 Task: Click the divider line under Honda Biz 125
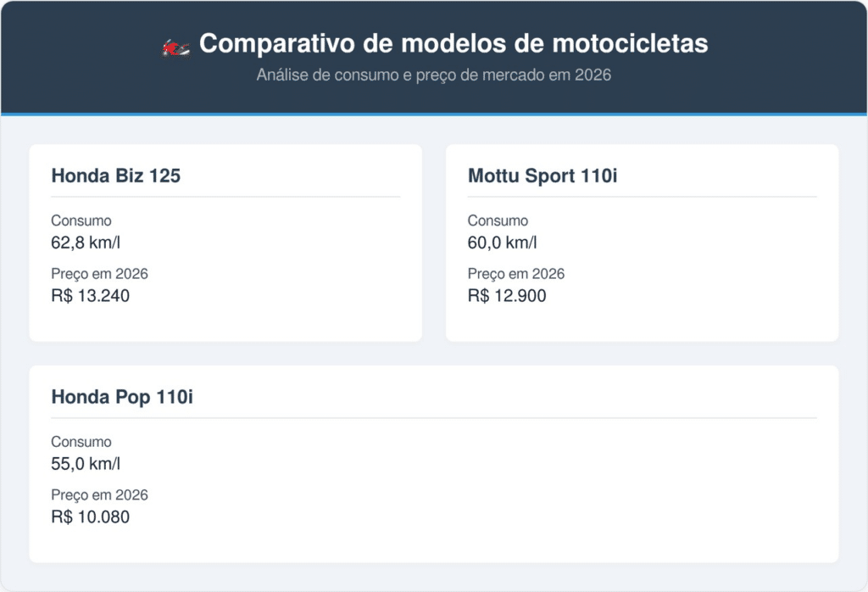[225, 197]
